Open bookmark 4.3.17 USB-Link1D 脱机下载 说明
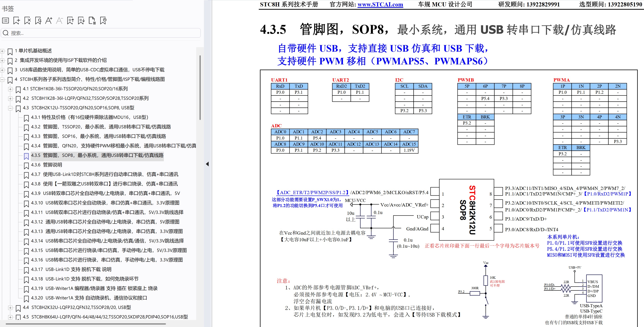This screenshot has height=327, width=644. [71, 269]
